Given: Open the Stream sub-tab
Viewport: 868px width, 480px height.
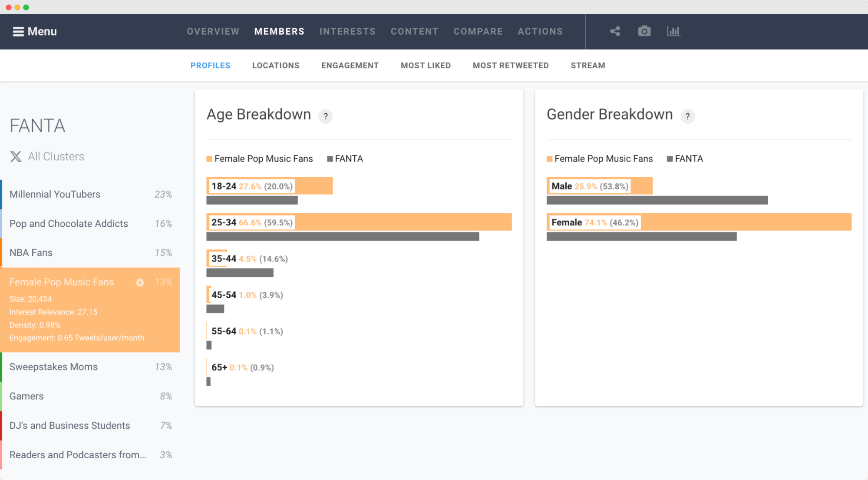Looking at the screenshot, I should (588, 66).
